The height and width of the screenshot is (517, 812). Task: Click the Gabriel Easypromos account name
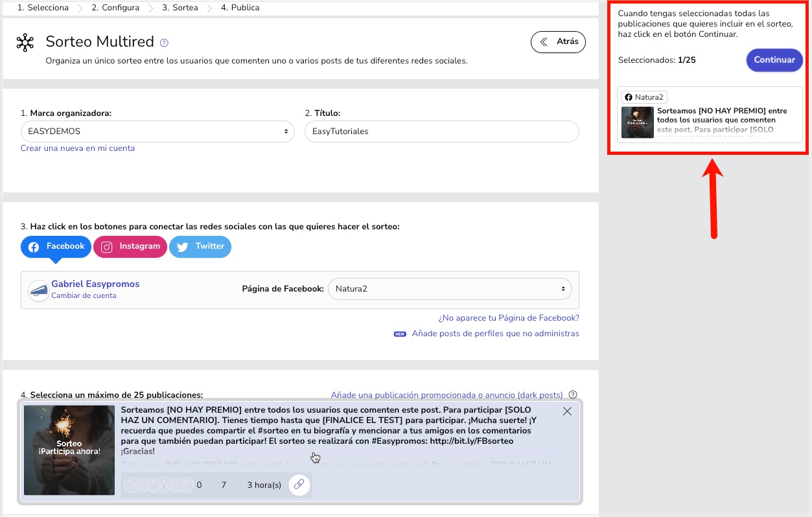[95, 284]
